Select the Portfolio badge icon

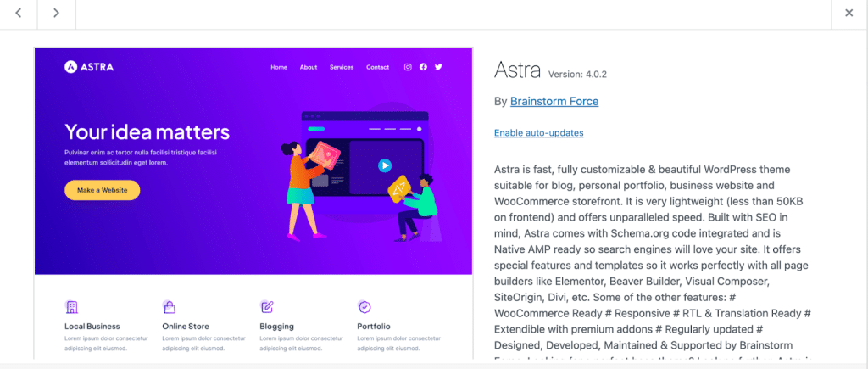click(x=364, y=307)
